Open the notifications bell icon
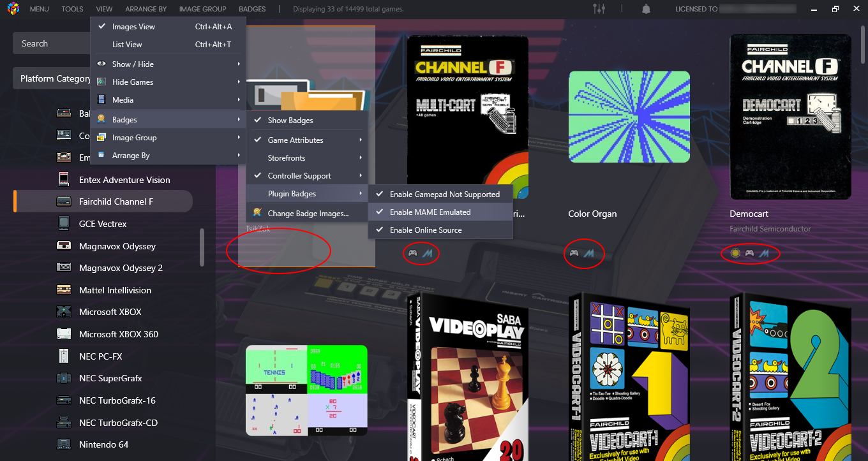 point(647,9)
